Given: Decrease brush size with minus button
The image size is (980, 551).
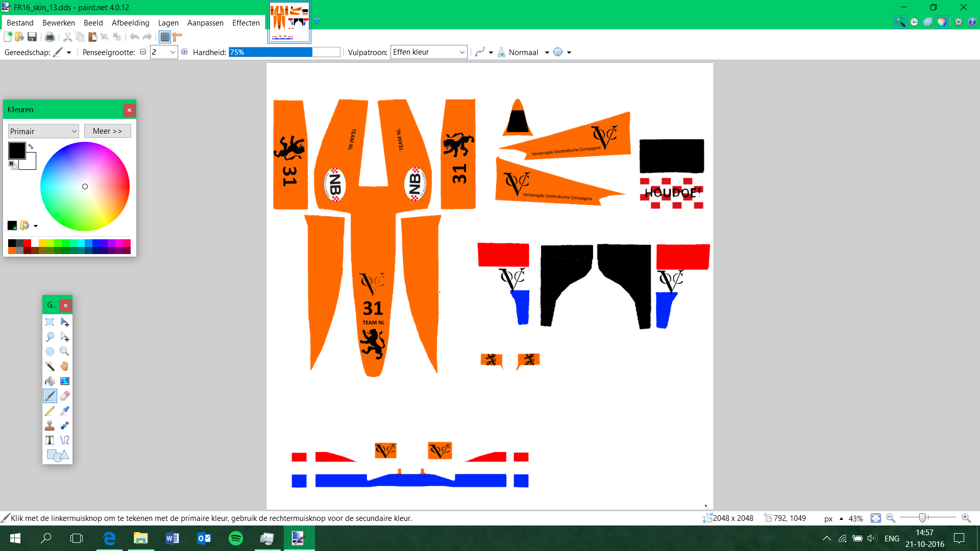Looking at the screenshot, I should (143, 52).
